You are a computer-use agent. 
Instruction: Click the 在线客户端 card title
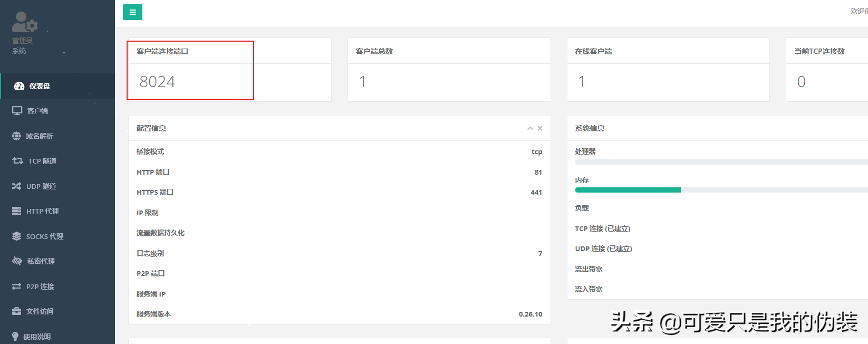tap(594, 51)
